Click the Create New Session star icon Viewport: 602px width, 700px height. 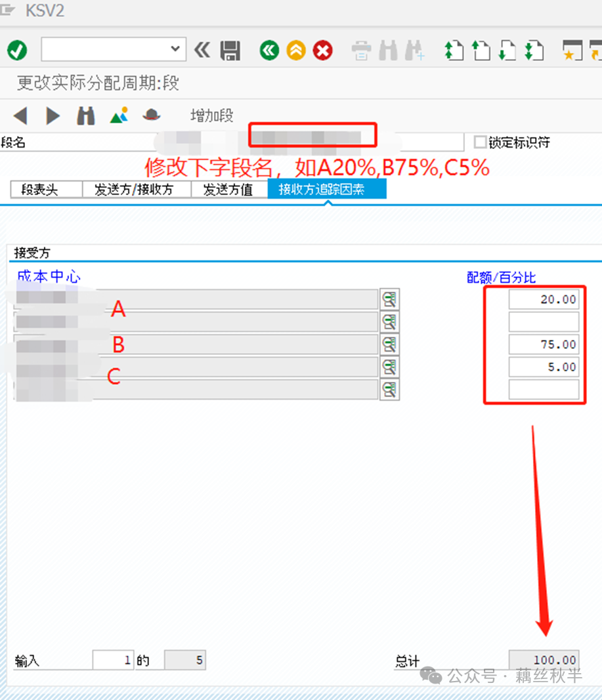pyautogui.click(x=572, y=51)
